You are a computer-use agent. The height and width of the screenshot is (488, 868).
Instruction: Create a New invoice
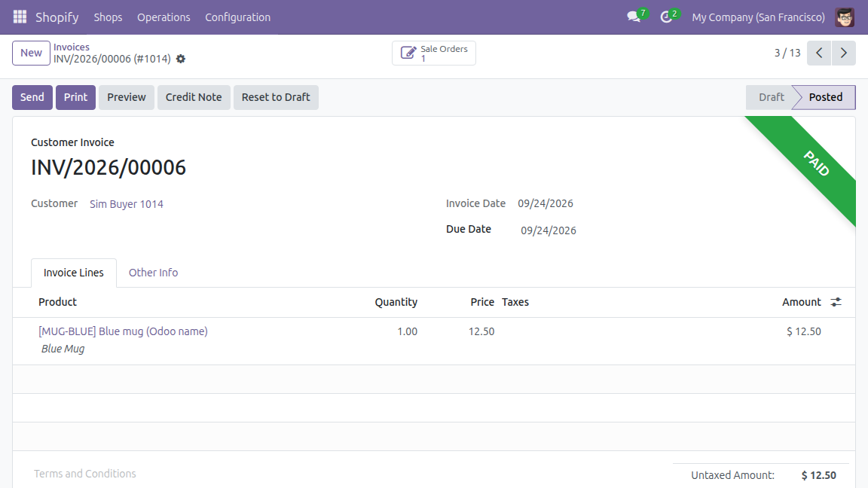[x=31, y=53]
